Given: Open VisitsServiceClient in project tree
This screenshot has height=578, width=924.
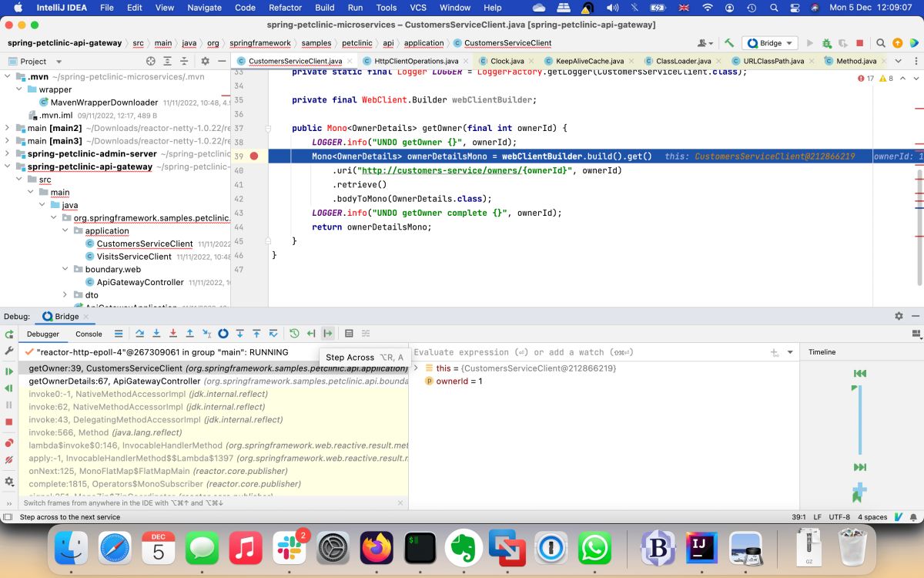Looking at the screenshot, I should pyautogui.click(x=134, y=257).
